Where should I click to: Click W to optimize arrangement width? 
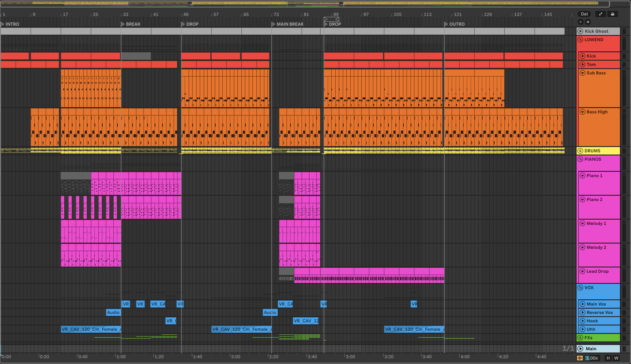click(x=616, y=358)
